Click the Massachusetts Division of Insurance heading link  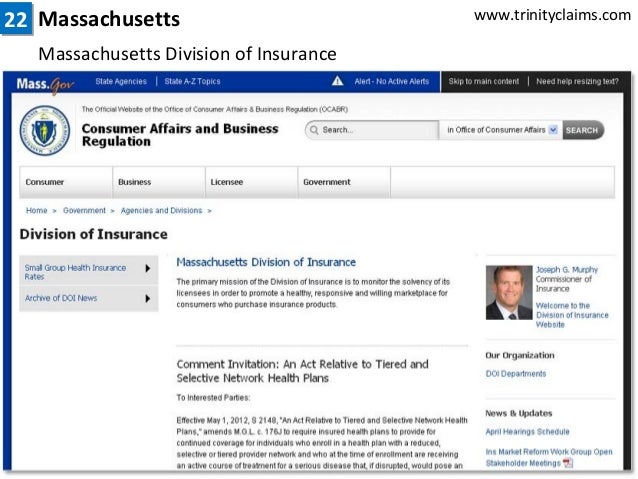[x=266, y=262]
